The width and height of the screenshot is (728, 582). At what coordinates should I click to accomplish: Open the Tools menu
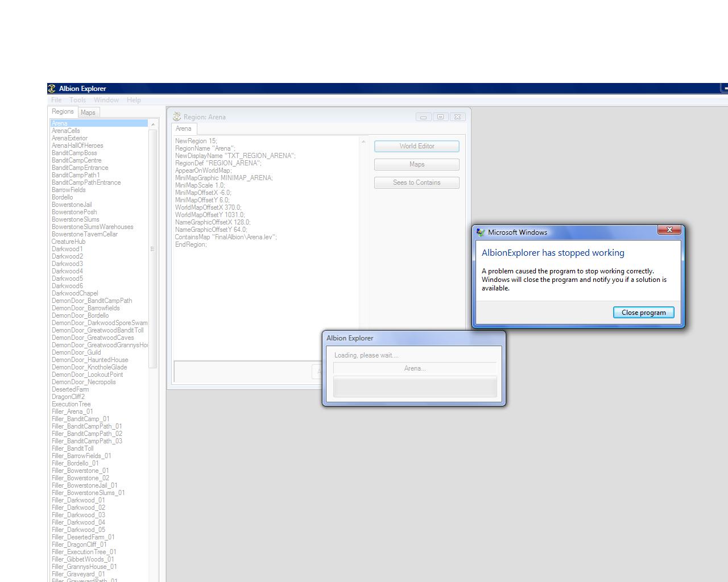78,100
